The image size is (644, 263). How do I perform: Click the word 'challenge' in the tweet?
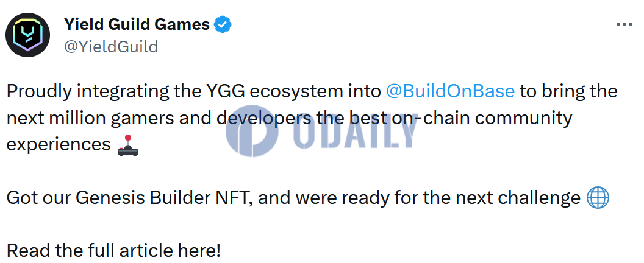pos(539,199)
